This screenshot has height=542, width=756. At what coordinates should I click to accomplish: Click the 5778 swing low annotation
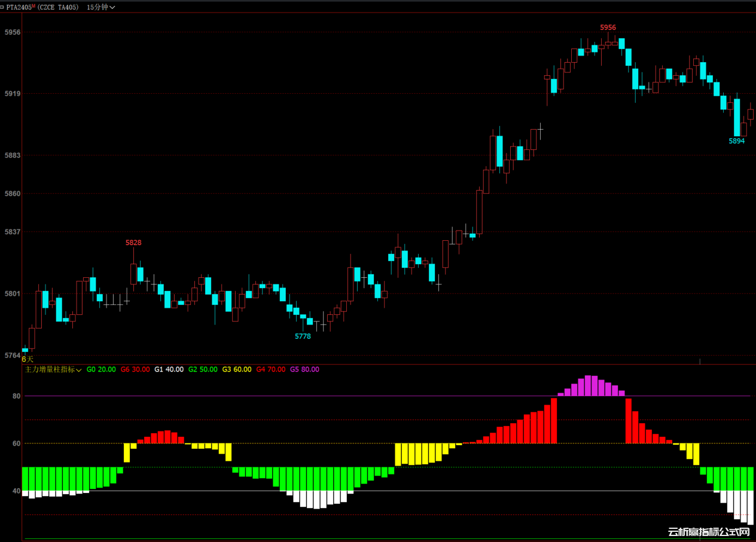point(303,336)
